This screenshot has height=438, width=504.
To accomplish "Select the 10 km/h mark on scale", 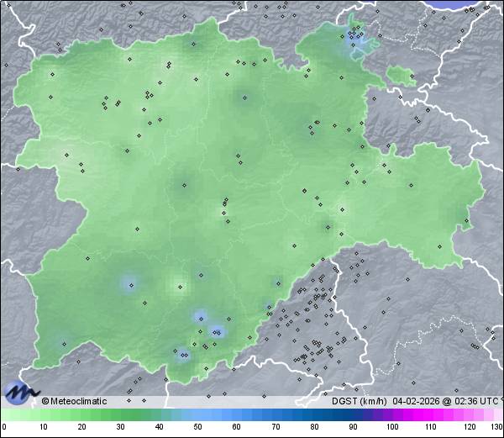I will 43,427.
